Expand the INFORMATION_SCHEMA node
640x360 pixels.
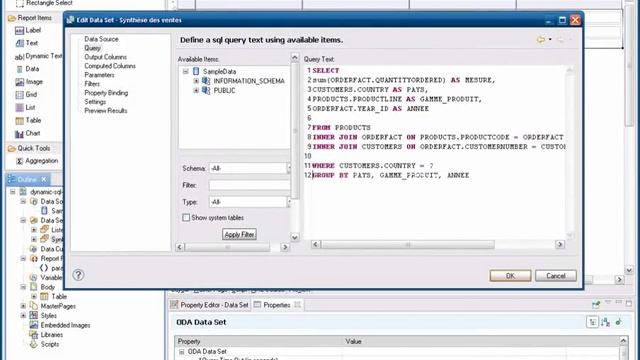click(x=196, y=81)
